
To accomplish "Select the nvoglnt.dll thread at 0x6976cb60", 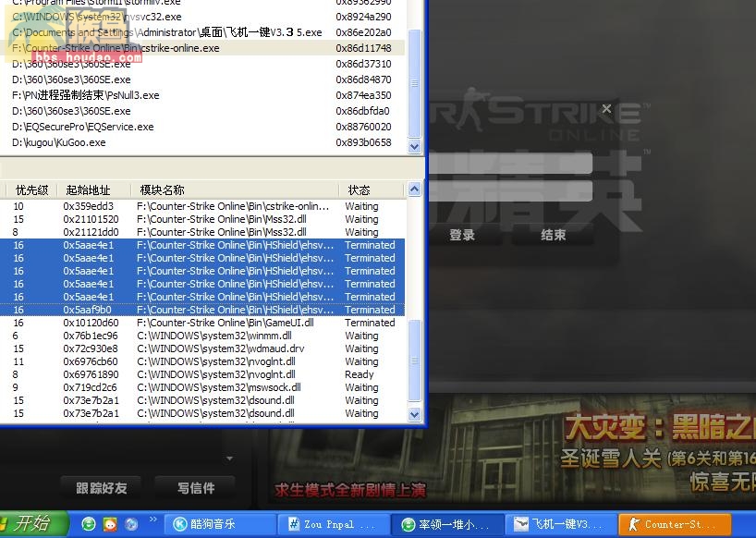I will pyautogui.click(x=202, y=361).
